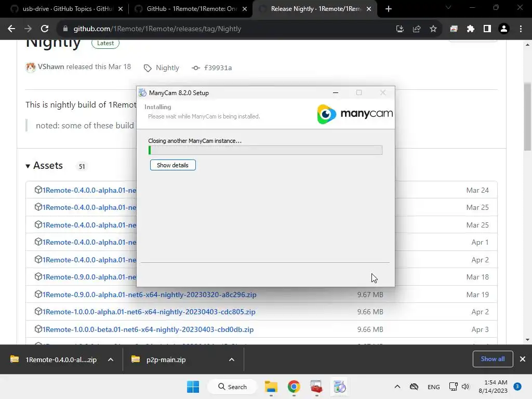The height and width of the screenshot is (399, 532).
Task: Reload the GitHub release page
Action: point(45,29)
